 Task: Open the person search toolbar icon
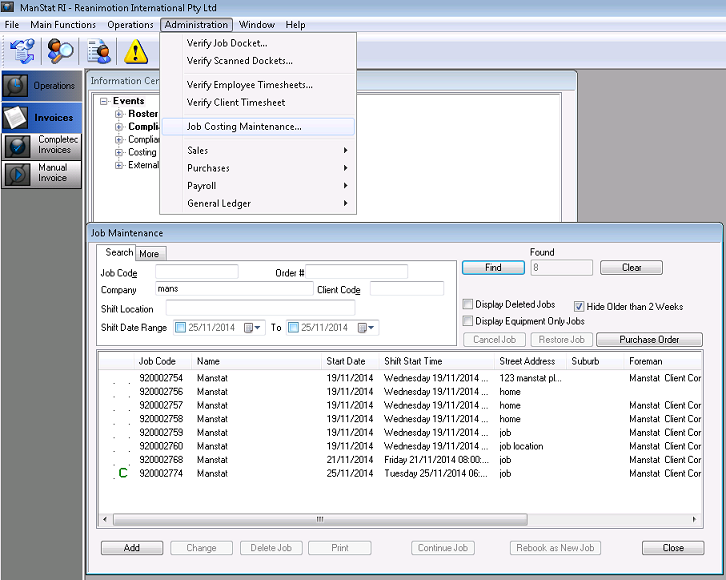61,51
